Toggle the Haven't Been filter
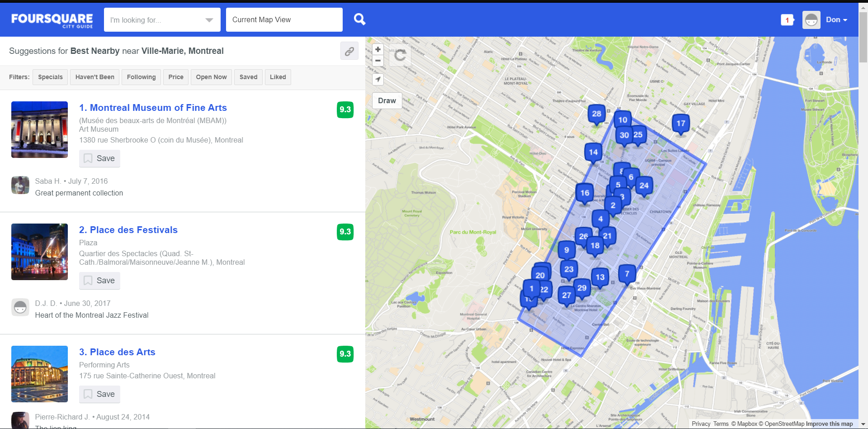Screen dimensions: 868x429 point(95,77)
